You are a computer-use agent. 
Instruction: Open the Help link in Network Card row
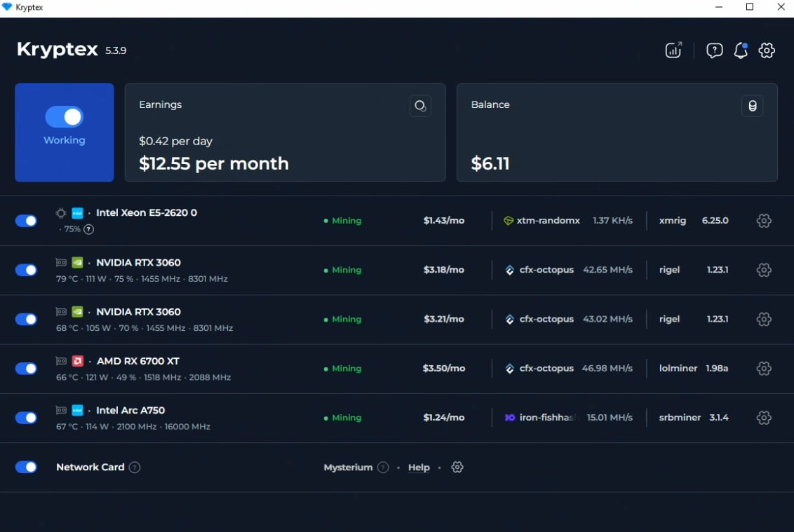click(419, 468)
